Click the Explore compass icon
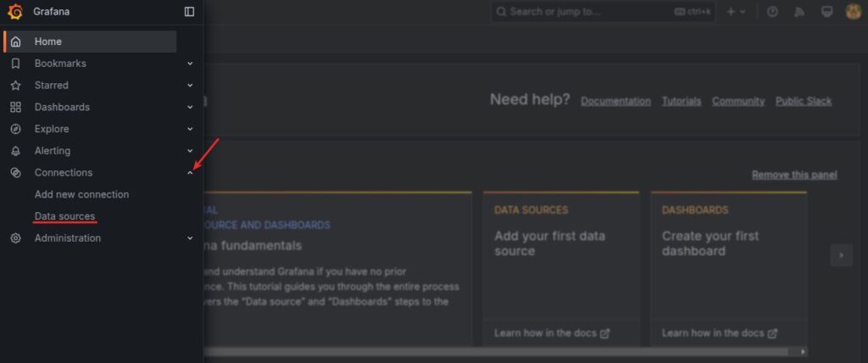 (x=15, y=129)
